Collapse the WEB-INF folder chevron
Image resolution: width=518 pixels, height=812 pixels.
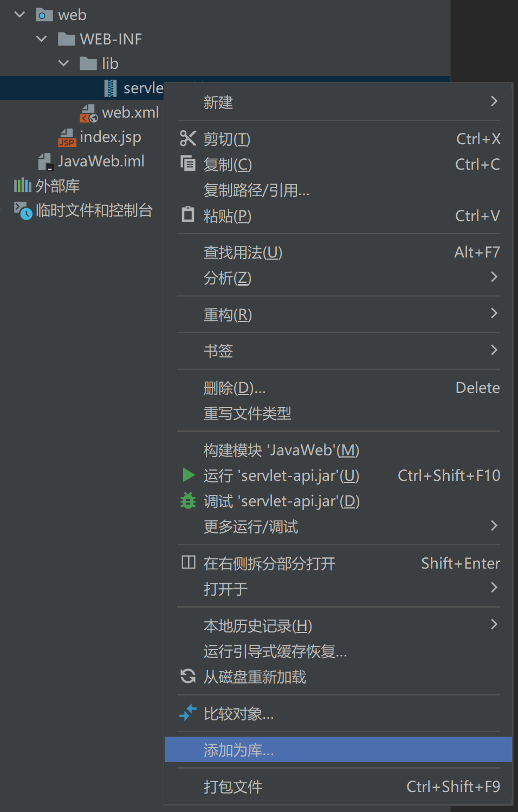tap(42, 39)
